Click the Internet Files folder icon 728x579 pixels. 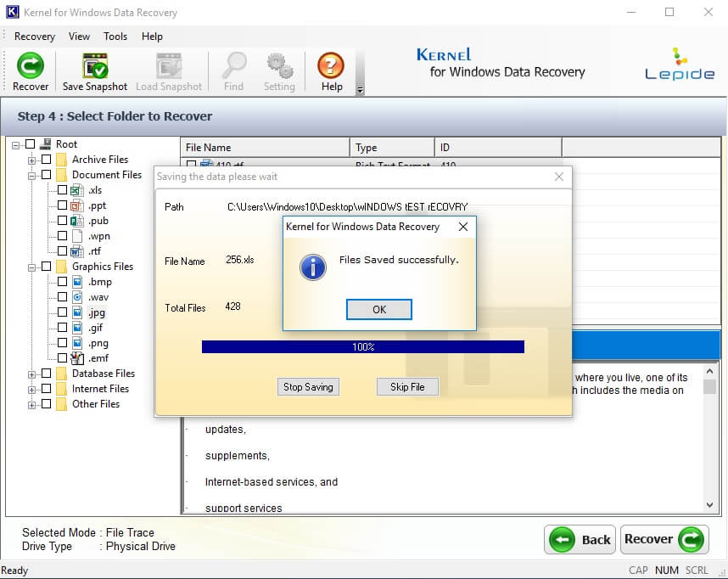point(61,389)
